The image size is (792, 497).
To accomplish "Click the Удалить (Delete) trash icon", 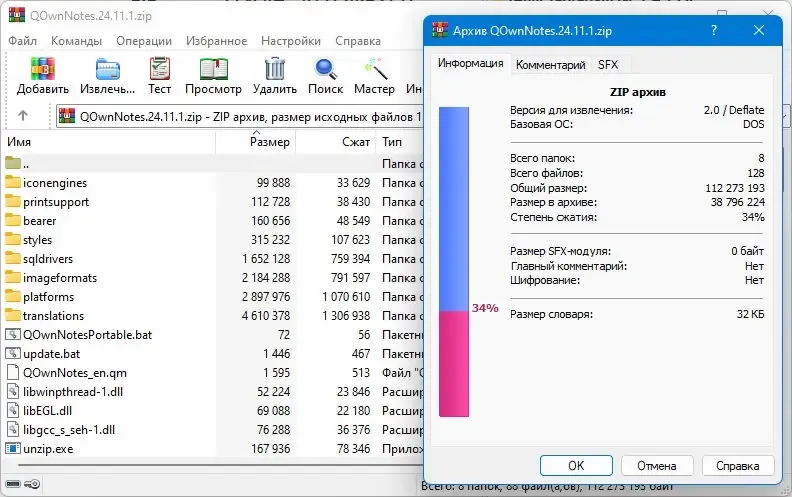I will pos(275,69).
